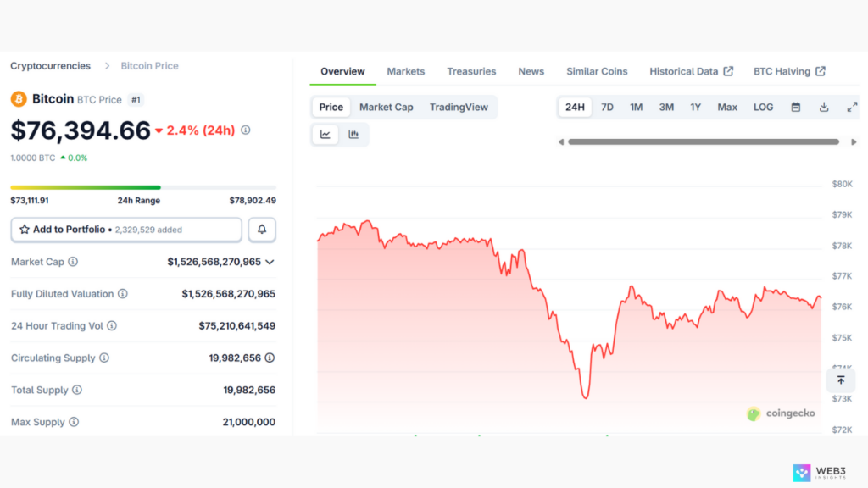
Task: Click the chart download icon
Action: click(824, 108)
